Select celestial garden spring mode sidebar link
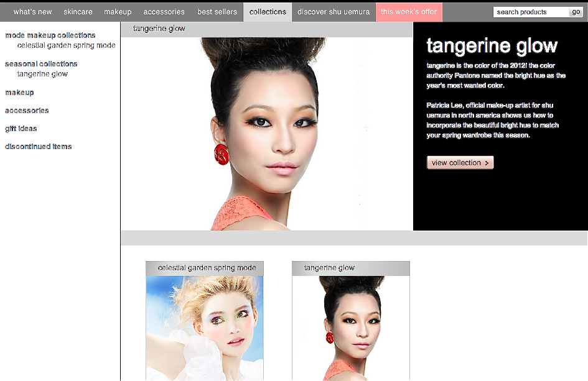 [x=66, y=45]
